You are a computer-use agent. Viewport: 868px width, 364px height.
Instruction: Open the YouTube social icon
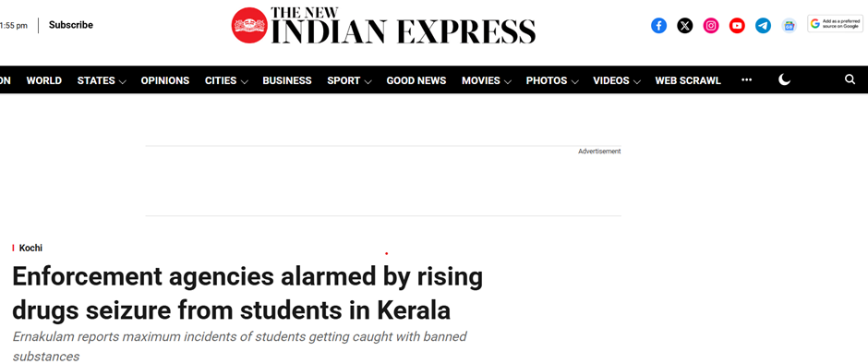coord(737,26)
